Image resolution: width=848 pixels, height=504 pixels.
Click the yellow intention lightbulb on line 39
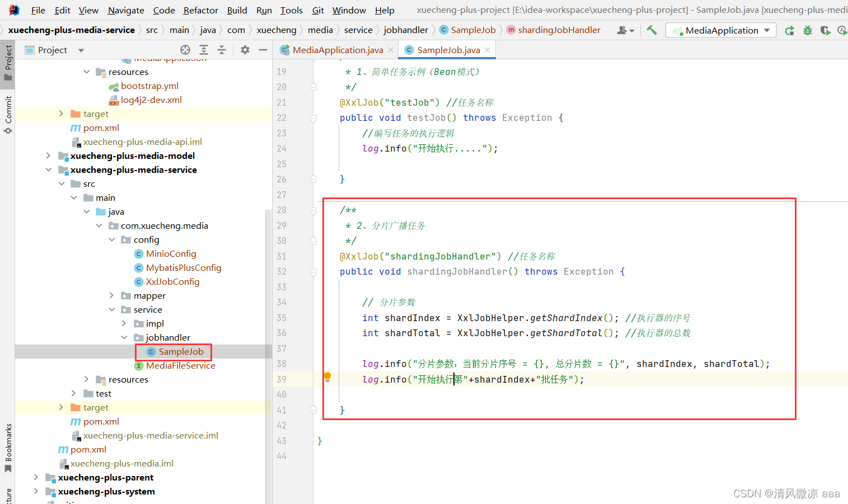point(327,376)
